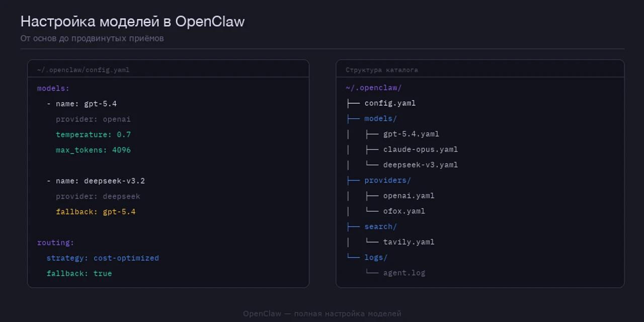Select the 'strategy: cost-optimized' line
Viewport: 644px width, 322px height.
[103, 258]
